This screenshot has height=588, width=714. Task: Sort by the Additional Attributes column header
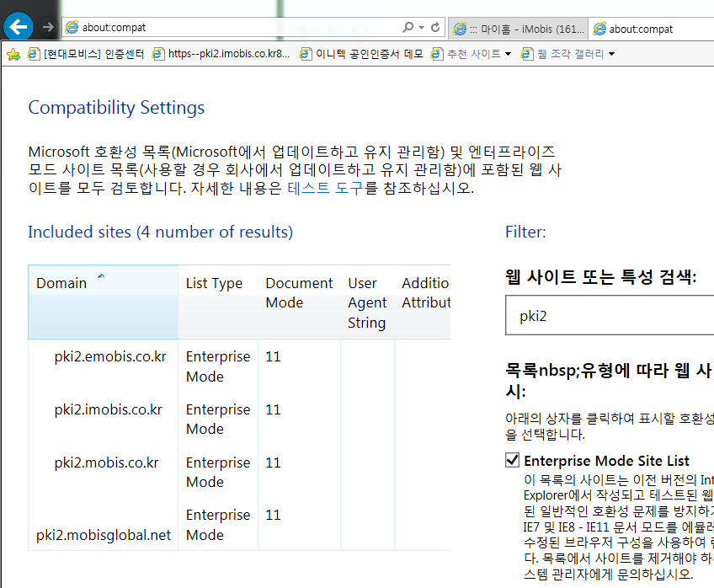coord(423,302)
